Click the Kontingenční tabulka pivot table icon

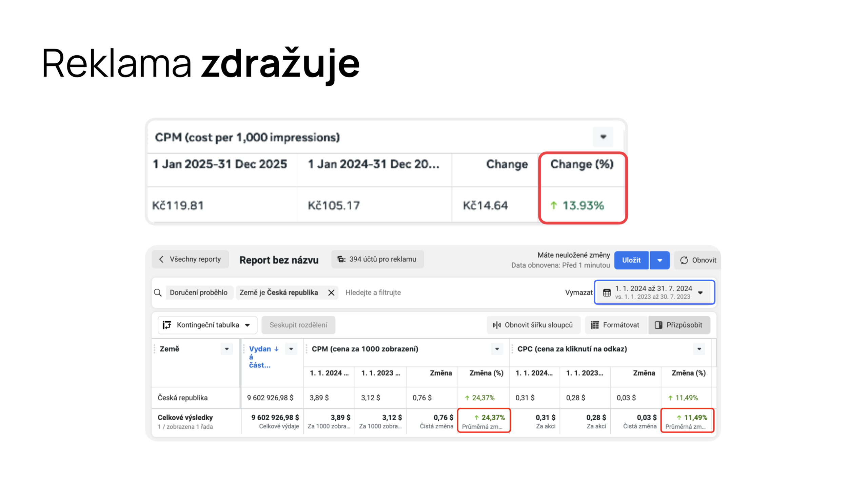pyautogui.click(x=167, y=325)
